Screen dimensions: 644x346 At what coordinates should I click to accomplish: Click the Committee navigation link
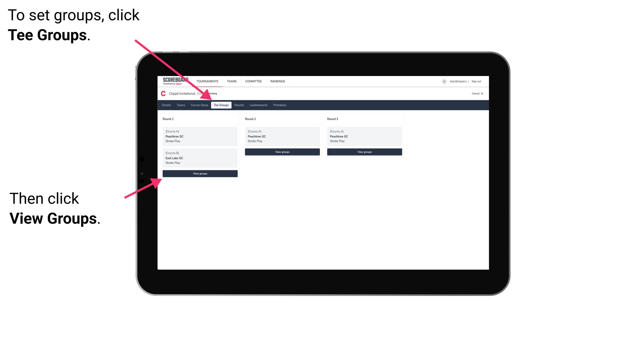[254, 81]
